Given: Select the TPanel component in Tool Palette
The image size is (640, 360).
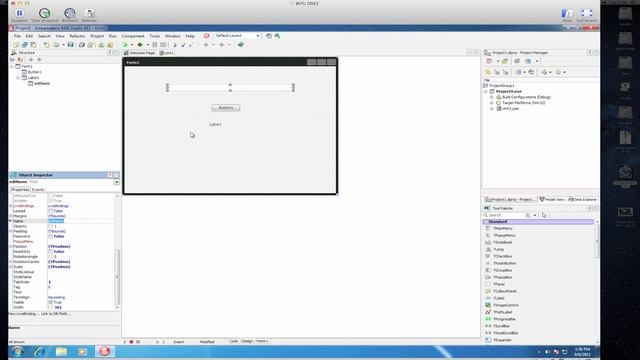Looking at the screenshot, I should pyautogui.click(x=498, y=284).
